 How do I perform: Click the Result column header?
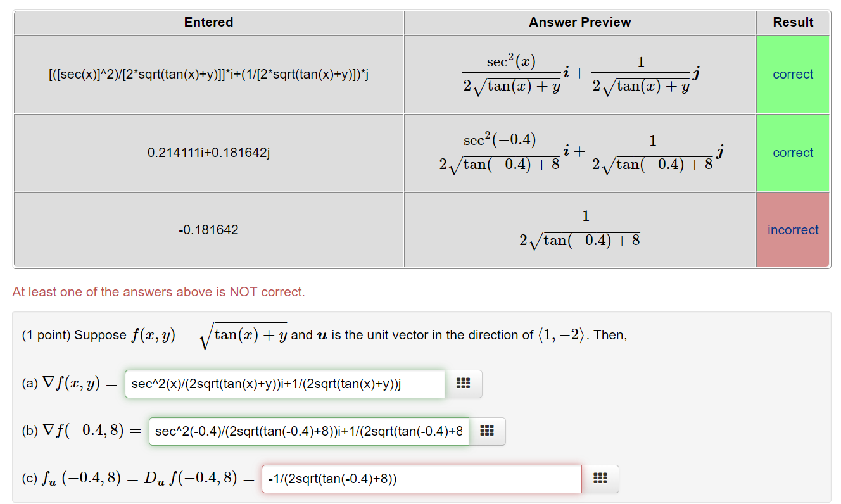point(793,22)
